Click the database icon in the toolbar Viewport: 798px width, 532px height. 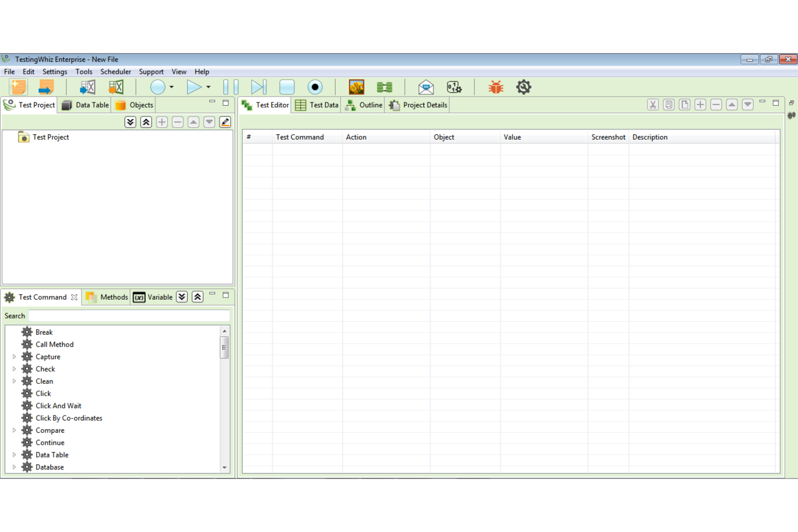(384, 87)
